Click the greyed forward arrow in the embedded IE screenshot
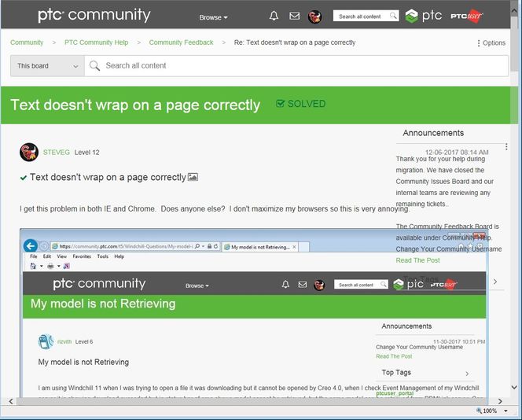The image size is (522, 420). click(44, 246)
